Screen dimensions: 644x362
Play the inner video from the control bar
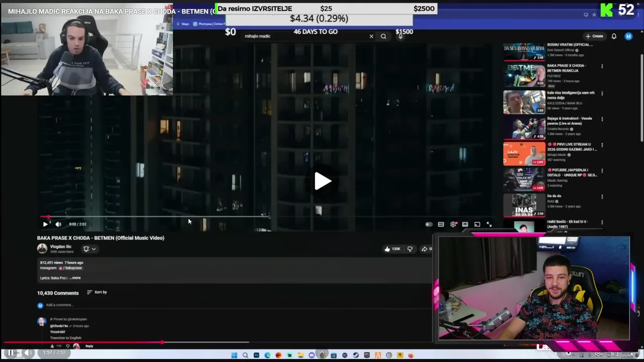45,224
